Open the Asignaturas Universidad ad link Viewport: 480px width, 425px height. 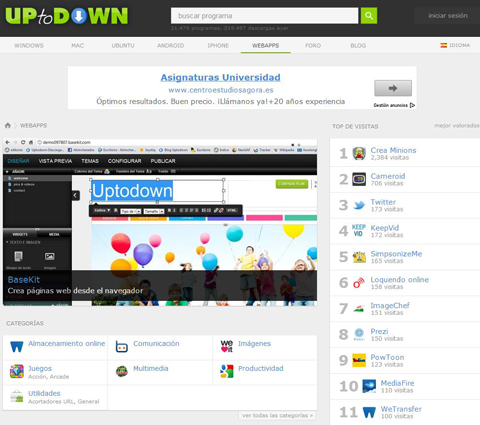point(220,77)
